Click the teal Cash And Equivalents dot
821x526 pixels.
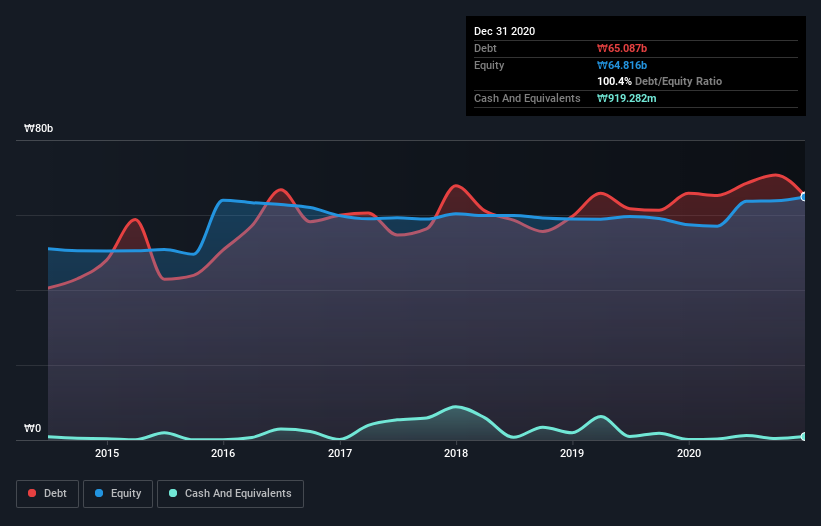(173, 493)
